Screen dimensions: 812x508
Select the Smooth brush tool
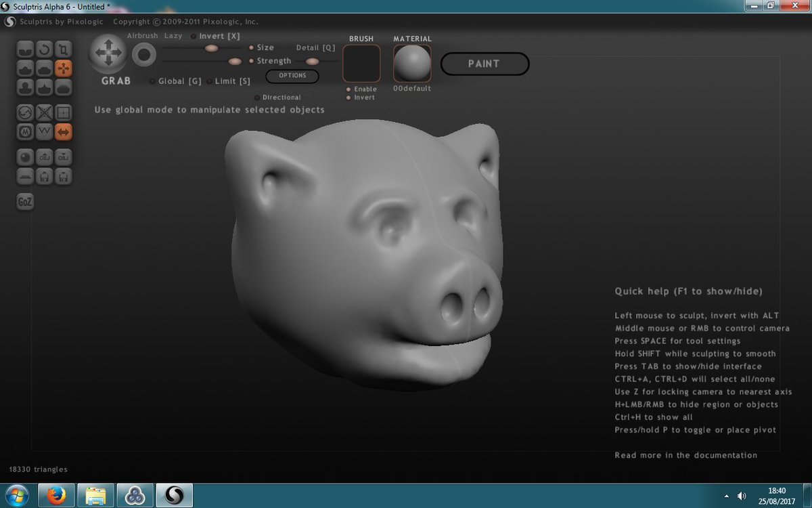click(x=64, y=87)
